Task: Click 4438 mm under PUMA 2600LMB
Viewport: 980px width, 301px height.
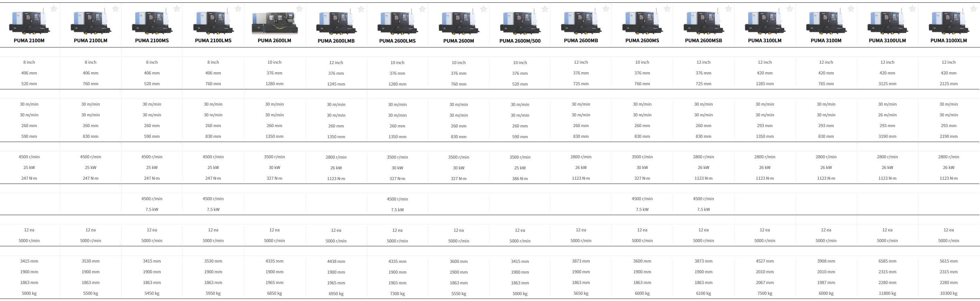Action: 336,262
